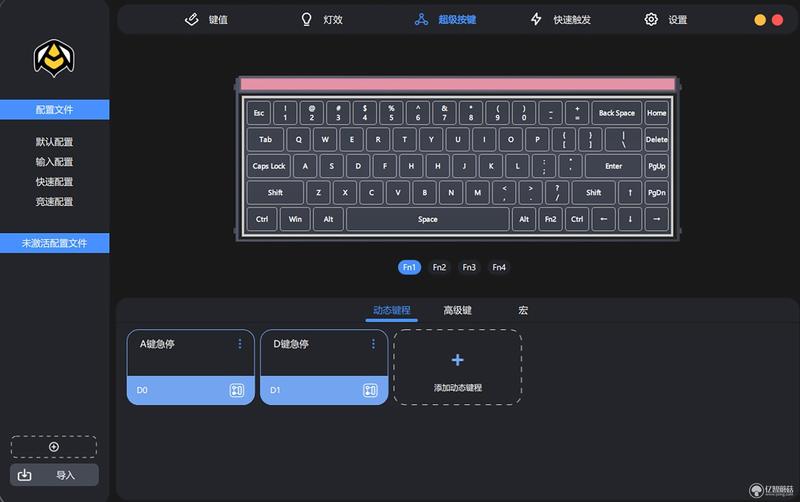
Task: Click the 灯效 lightbulb icon
Action: pos(306,19)
